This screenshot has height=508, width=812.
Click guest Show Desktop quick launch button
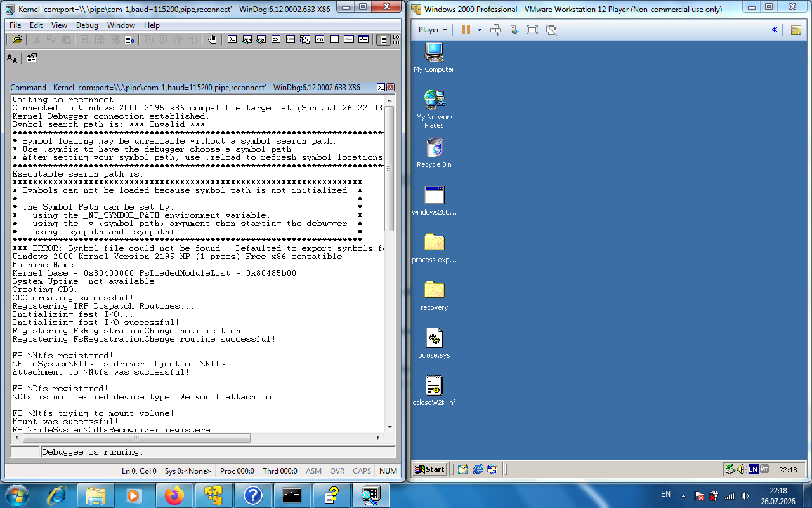click(x=462, y=469)
